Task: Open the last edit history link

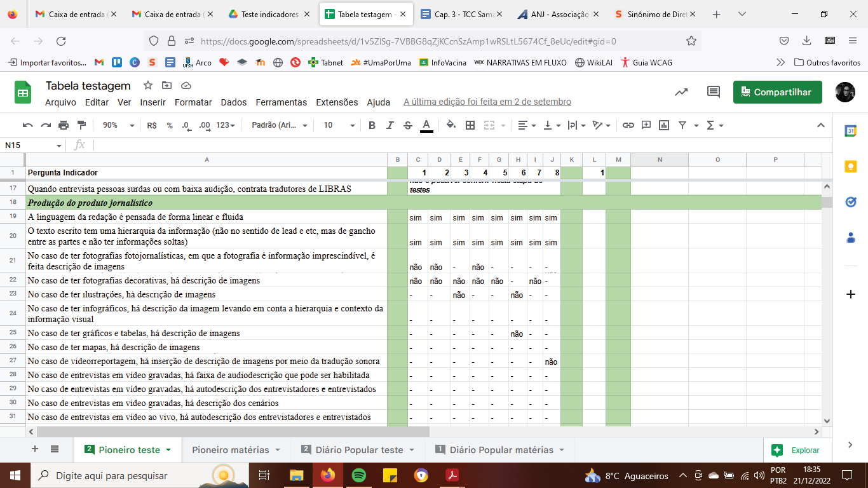Action: 487,102
